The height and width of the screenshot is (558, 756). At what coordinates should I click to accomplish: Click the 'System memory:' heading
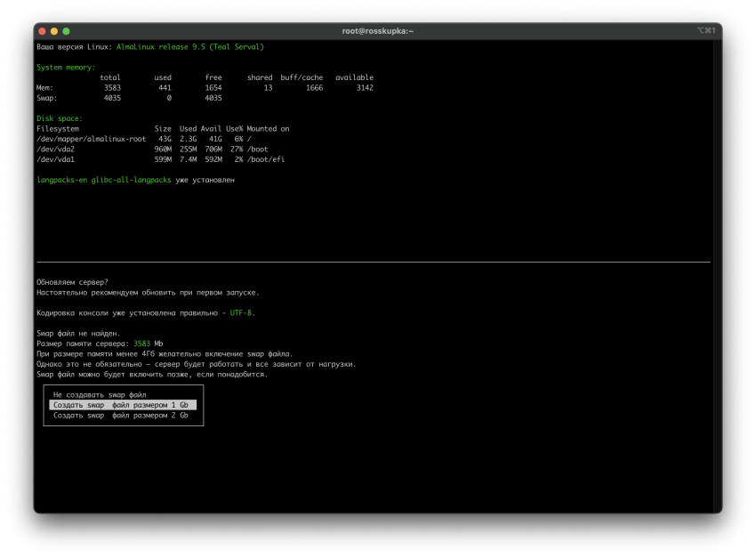(66, 67)
